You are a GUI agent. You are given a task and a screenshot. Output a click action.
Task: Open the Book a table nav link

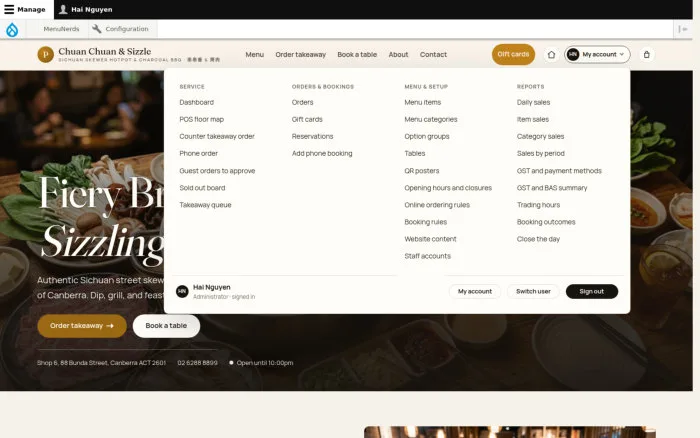click(x=357, y=54)
